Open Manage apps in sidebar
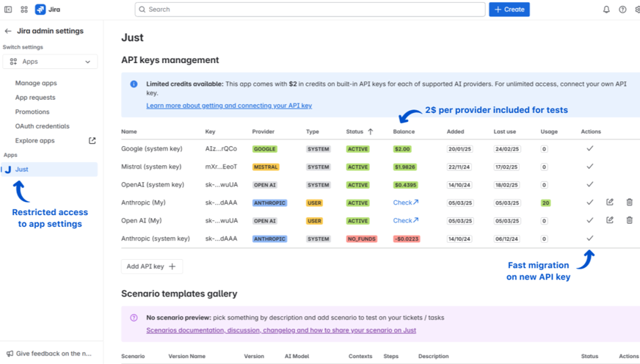This screenshot has width=640, height=364. tap(36, 83)
